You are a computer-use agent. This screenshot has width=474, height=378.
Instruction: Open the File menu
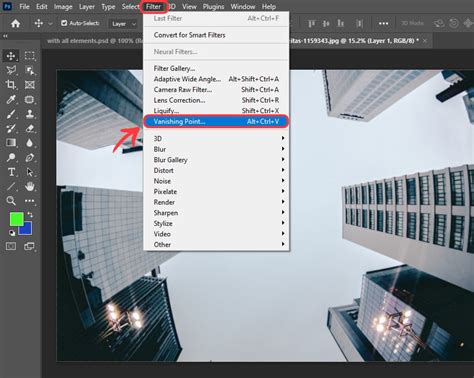[24, 6]
